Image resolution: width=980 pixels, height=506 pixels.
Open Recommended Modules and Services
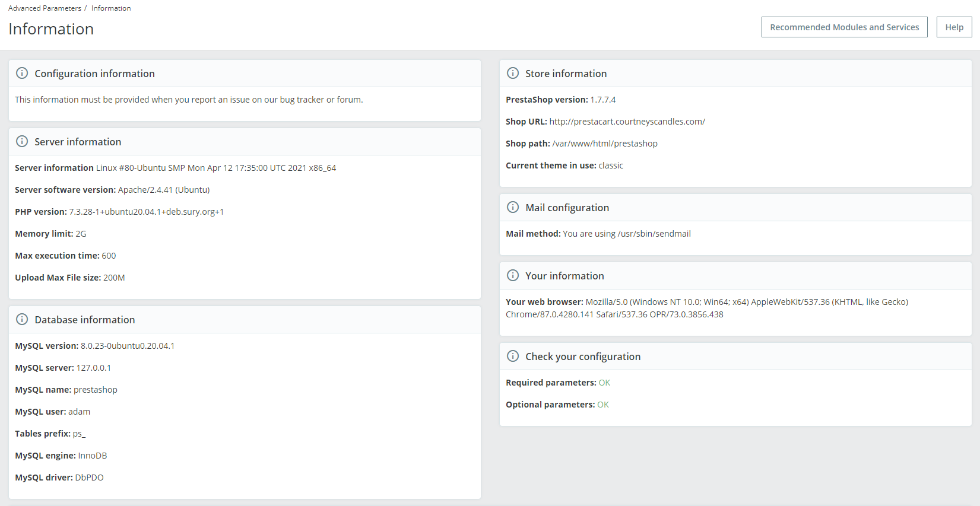(x=844, y=27)
